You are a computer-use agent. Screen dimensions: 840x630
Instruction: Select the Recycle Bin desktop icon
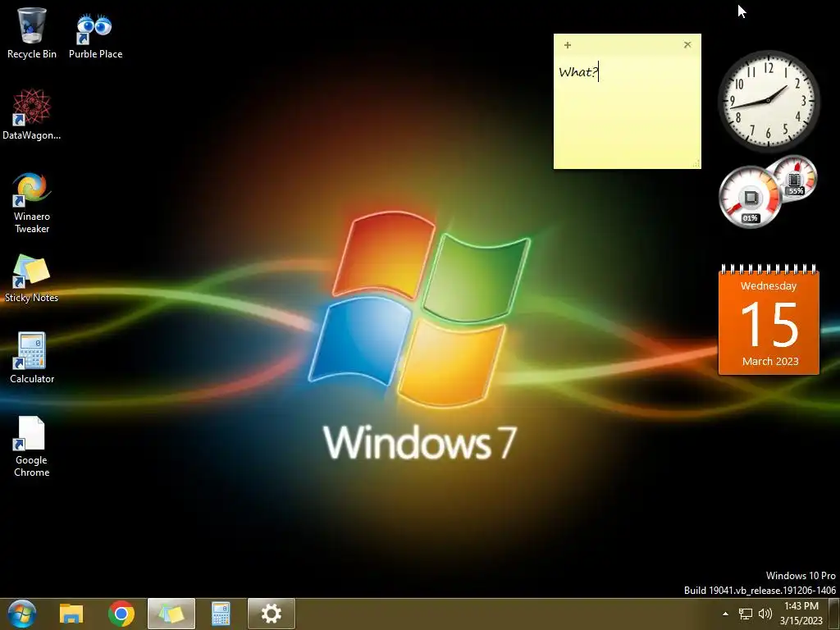coord(32,33)
